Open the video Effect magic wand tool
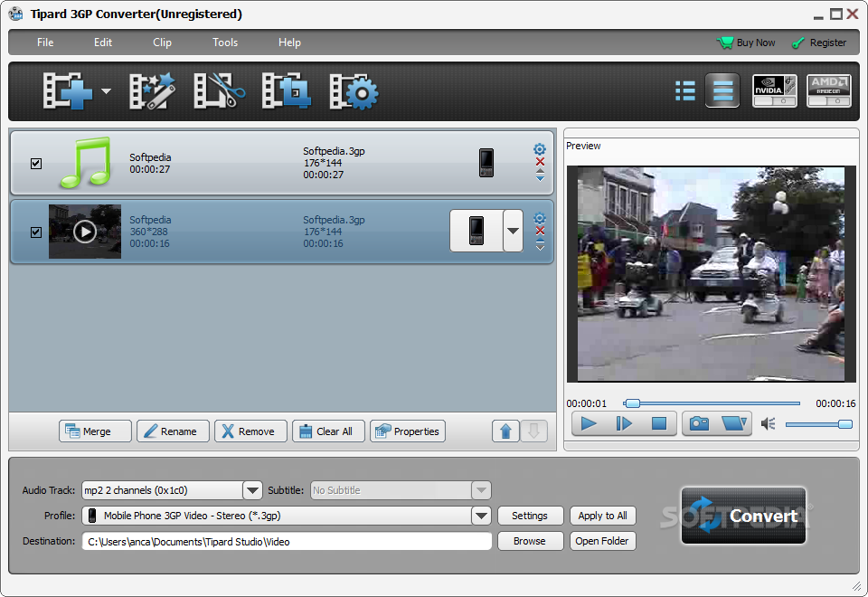The height and width of the screenshot is (597, 868). click(152, 91)
